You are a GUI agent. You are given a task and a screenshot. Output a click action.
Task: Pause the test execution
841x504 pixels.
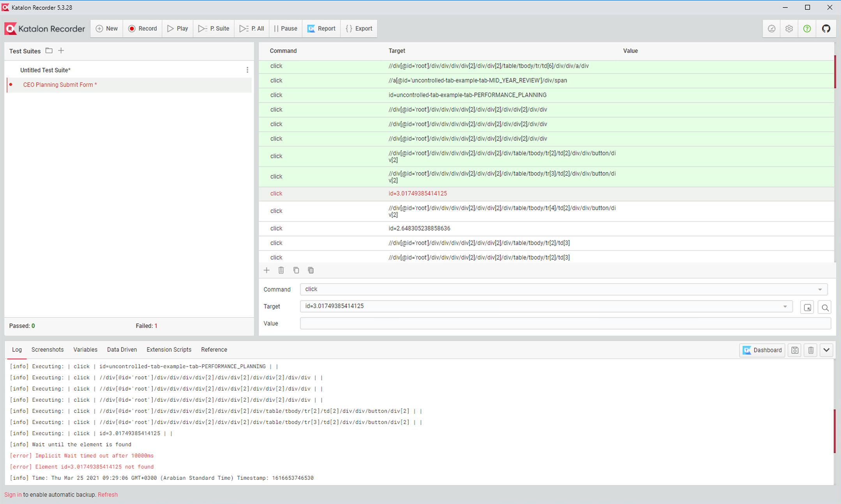286,28
